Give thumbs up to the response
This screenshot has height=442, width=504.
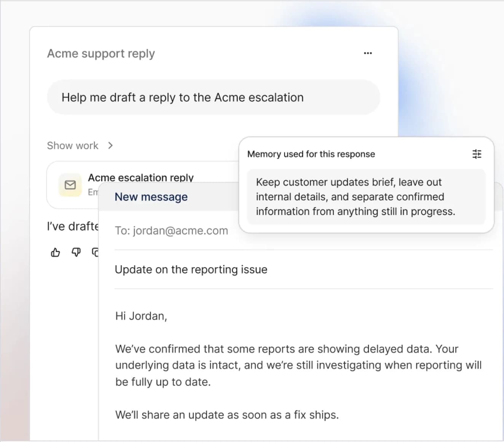pyautogui.click(x=55, y=252)
